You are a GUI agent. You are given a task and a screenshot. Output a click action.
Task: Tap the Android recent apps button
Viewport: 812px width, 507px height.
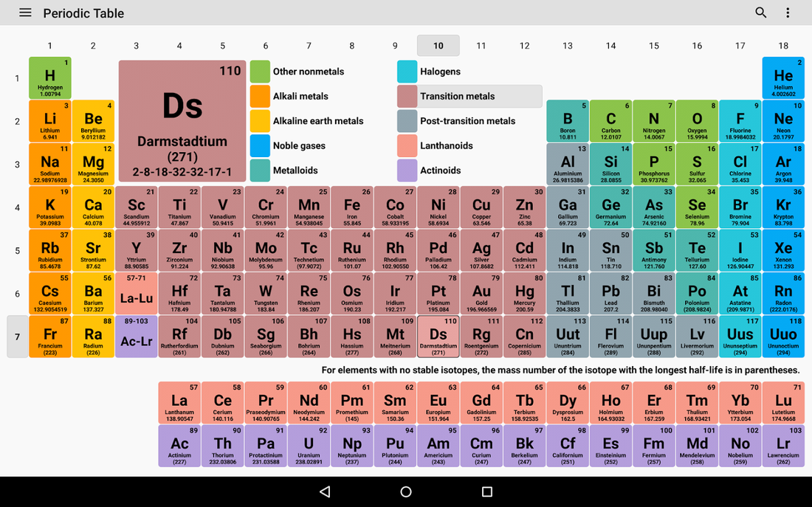[x=486, y=492]
